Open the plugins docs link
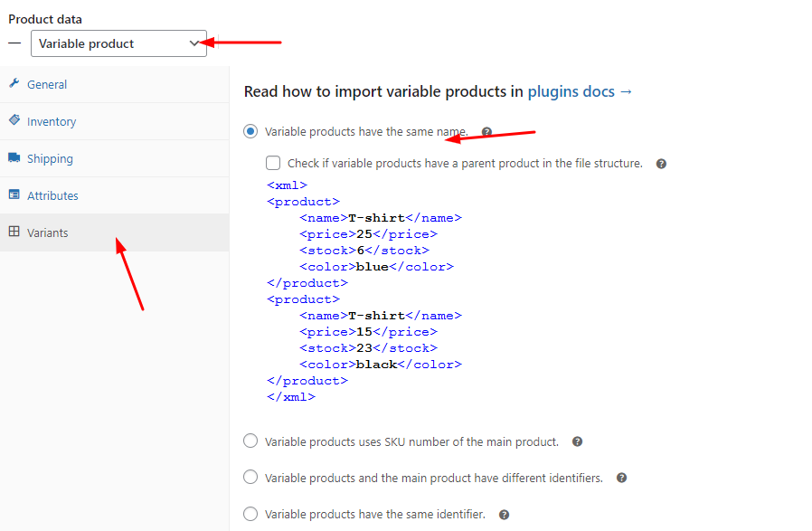 [x=580, y=91]
